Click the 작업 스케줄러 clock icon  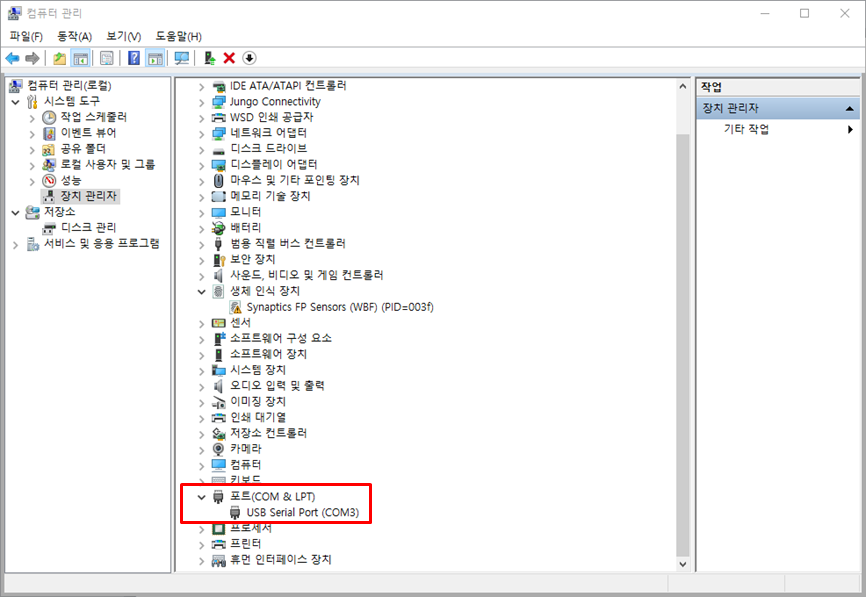(49, 117)
